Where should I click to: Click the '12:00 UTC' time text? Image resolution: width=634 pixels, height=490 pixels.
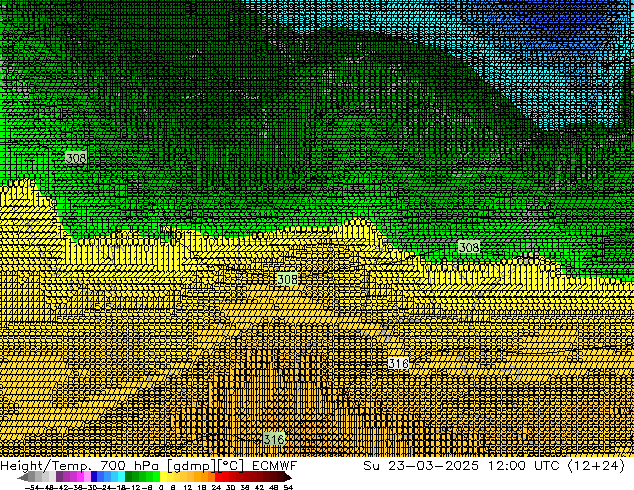[523, 466]
